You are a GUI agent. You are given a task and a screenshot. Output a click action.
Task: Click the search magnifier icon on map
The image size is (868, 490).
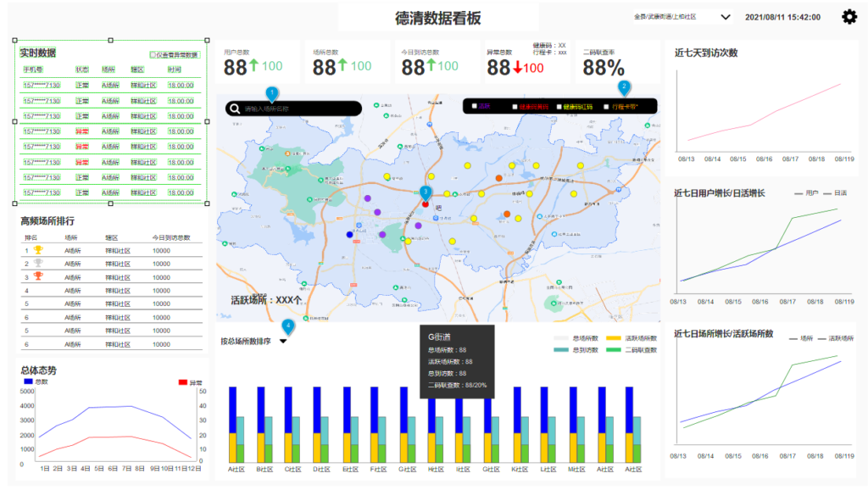click(x=235, y=109)
